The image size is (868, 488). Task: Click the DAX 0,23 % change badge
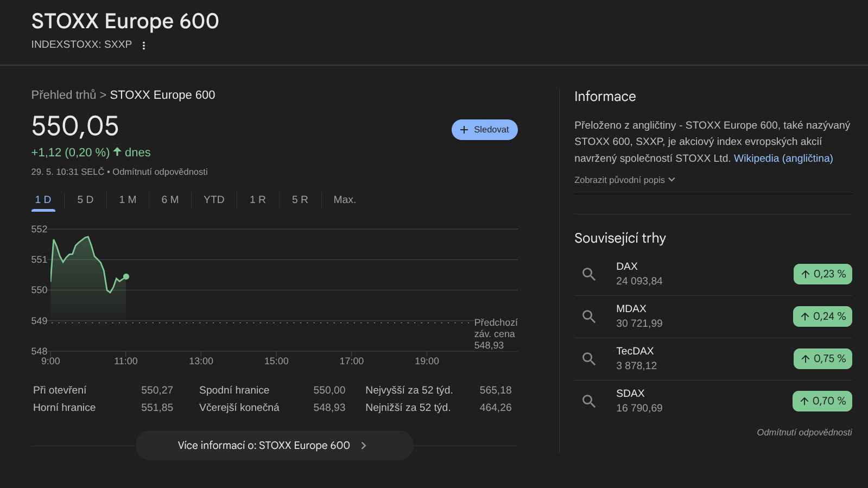click(823, 274)
